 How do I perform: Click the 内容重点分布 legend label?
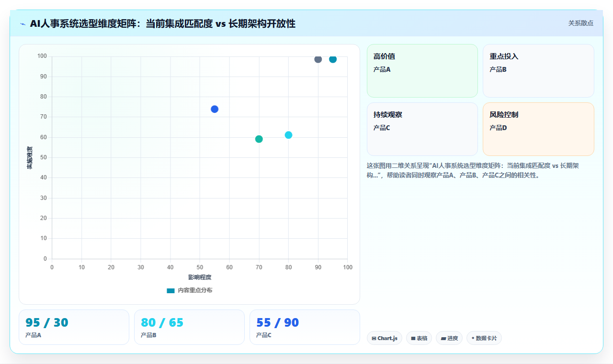tap(195, 290)
